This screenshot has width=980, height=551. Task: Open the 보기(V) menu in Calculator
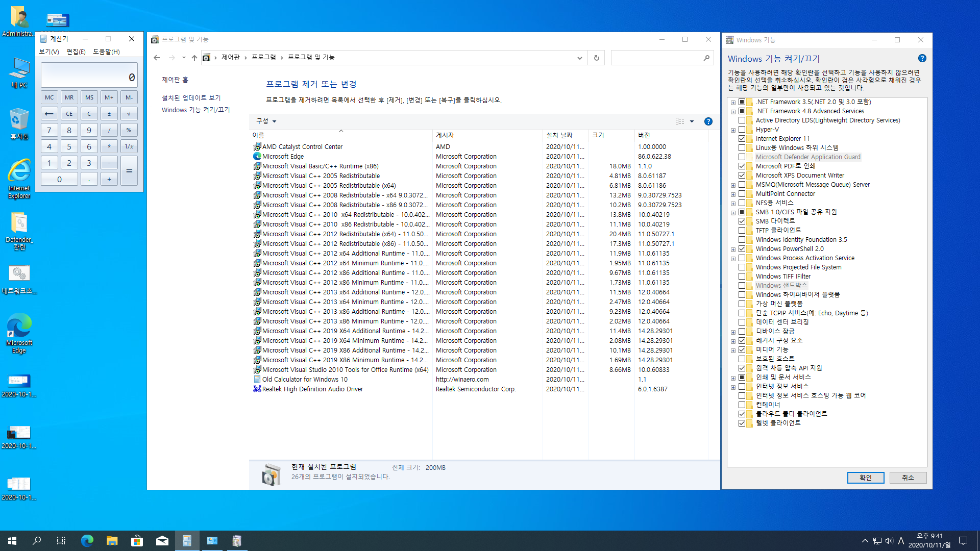[x=49, y=52]
